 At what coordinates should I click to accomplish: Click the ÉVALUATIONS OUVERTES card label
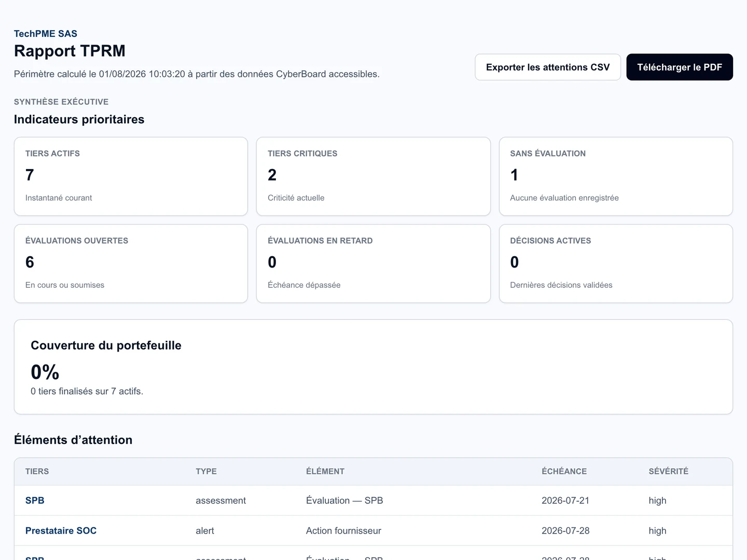click(x=77, y=241)
